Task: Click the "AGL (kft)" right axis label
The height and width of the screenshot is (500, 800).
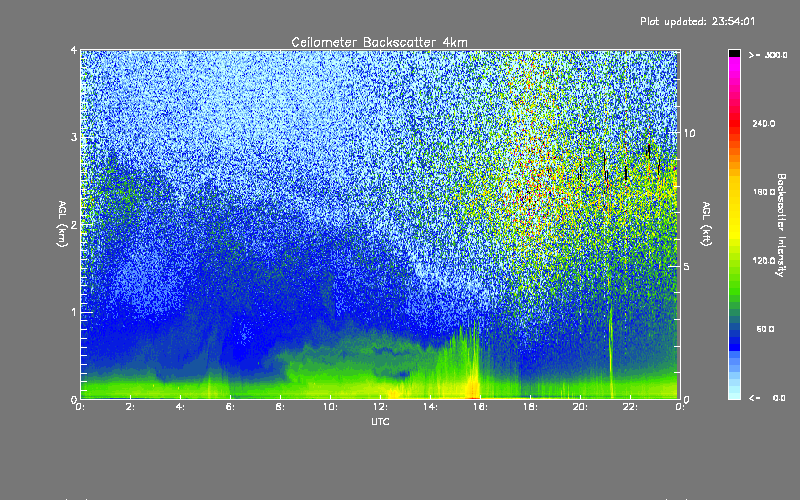Action: [x=706, y=224]
